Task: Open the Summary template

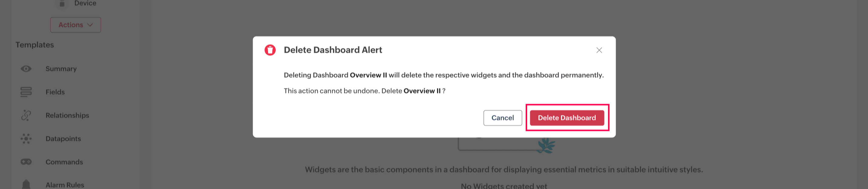Action: [61, 69]
